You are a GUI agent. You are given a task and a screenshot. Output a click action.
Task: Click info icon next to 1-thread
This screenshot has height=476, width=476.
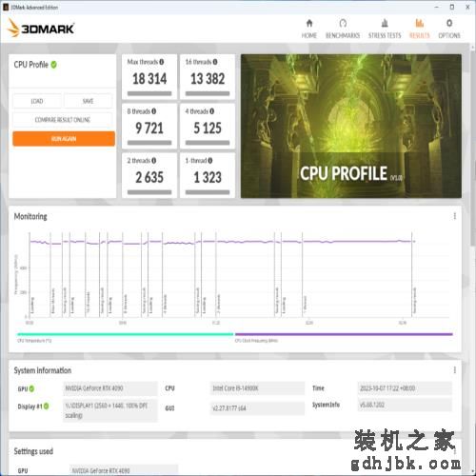[210, 161]
